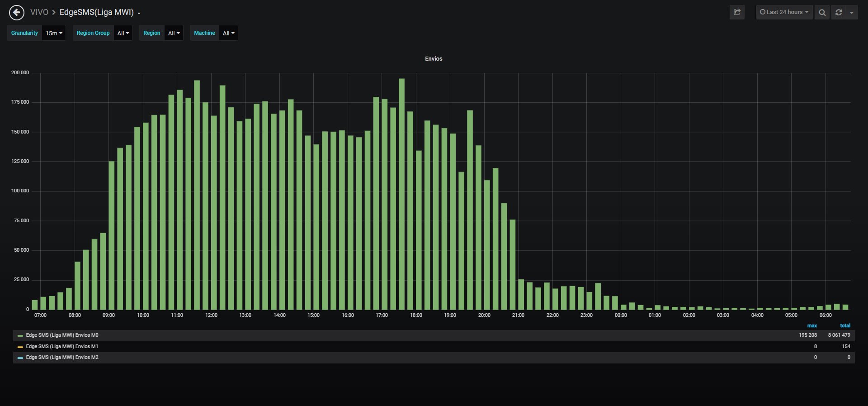
Task: Open the Last 24 hours time picker
Action: tap(784, 12)
